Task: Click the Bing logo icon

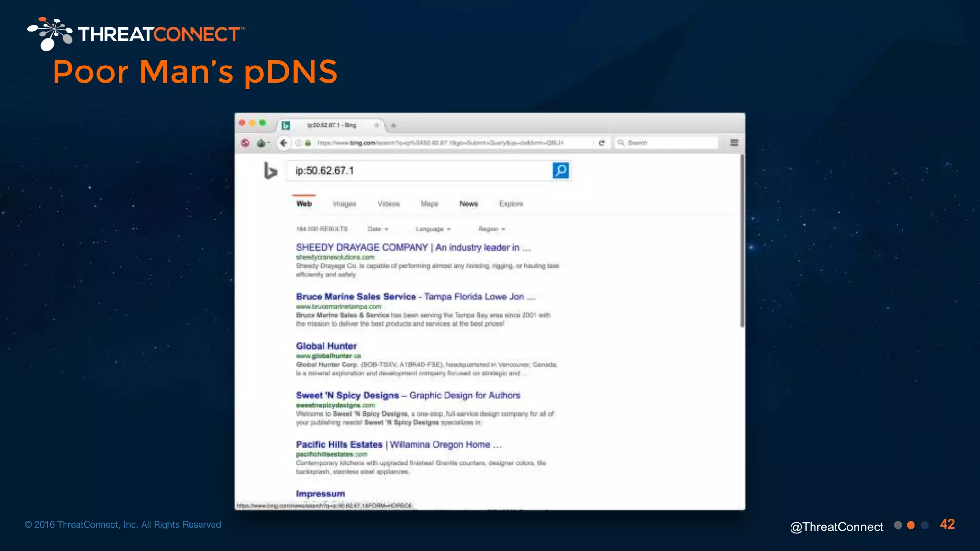Action: coord(270,171)
